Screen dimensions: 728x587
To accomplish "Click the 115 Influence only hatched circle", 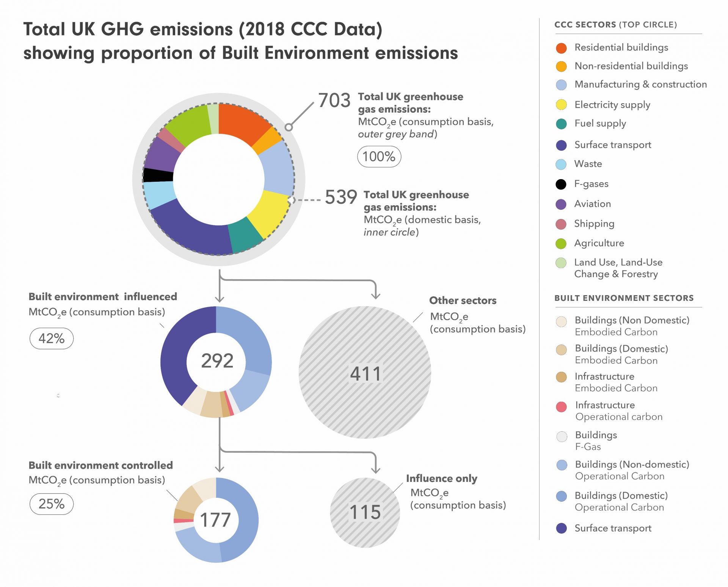I will 365,512.
